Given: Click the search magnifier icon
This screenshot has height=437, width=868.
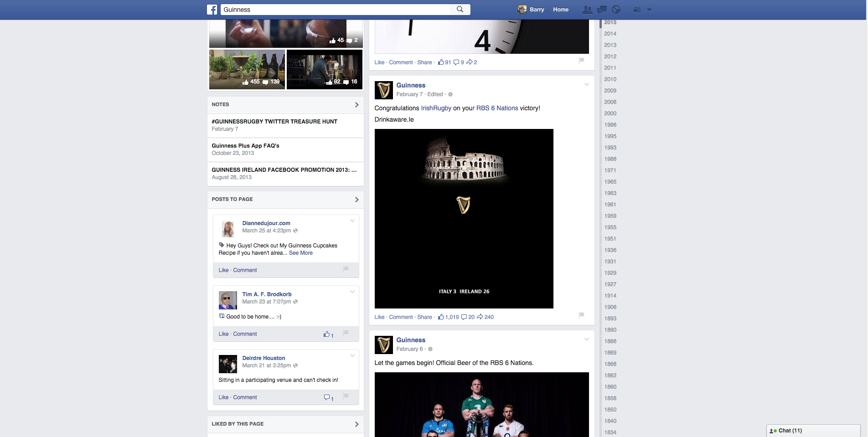Looking at the screenshot, I should 460,9.
